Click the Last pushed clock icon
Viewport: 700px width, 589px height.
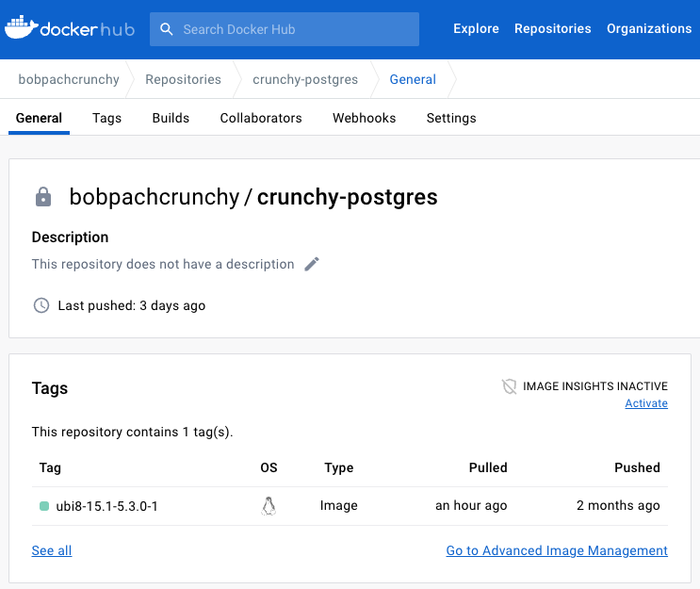pyautogui.click(x=41, y=305)
